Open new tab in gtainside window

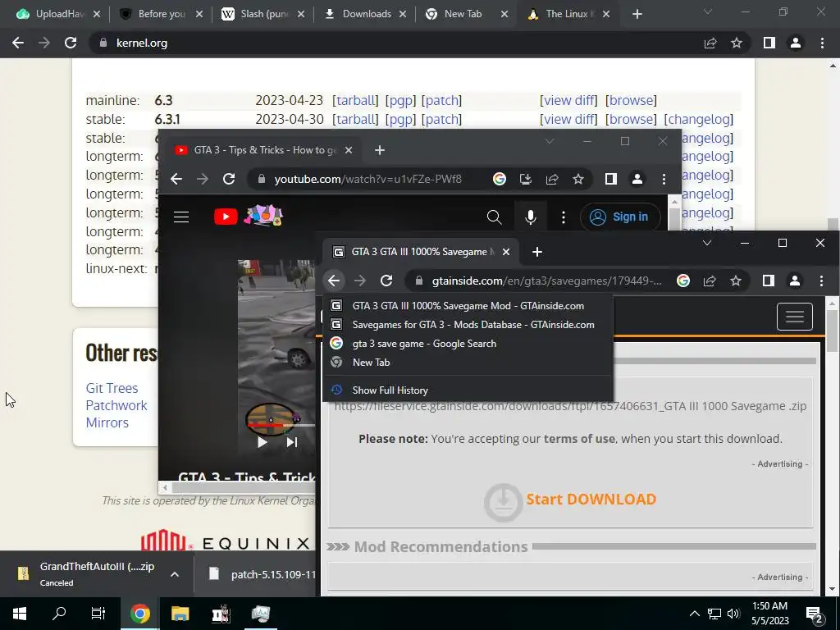click(536, 252)
